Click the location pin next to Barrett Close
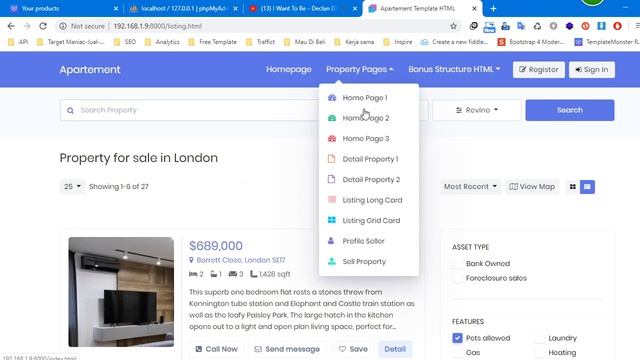Image resolution: width=640 pixels, height=360 pixels. (x=191, y=260)
